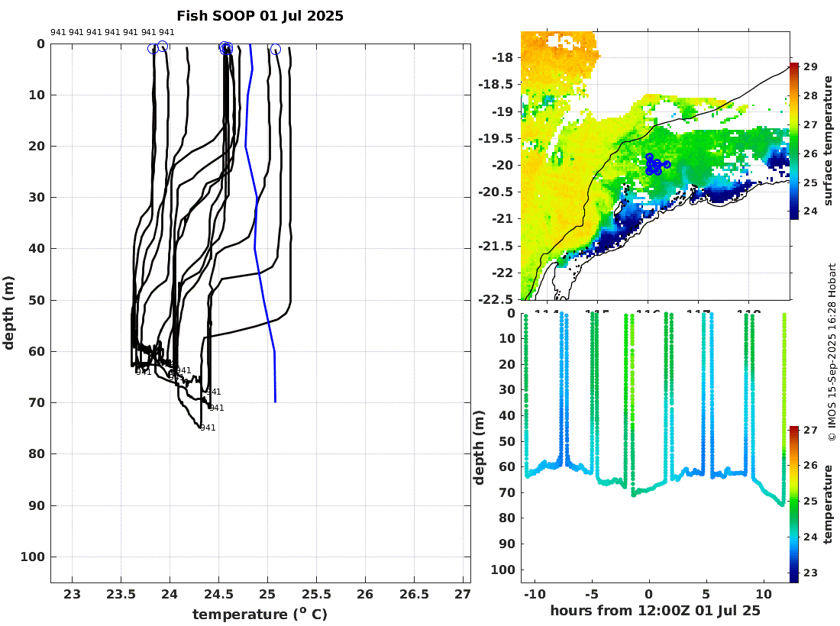Click the '-21' latitude tick on the map
Viewport: 840px width, 626px height.
coord(502,218)
